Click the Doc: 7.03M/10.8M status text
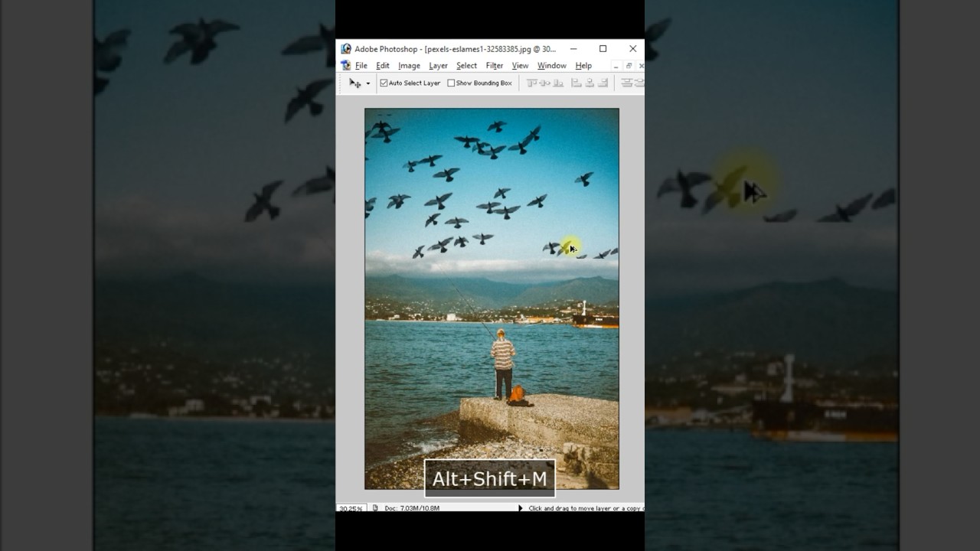Screen dimensions: 980x551 coord(412,508)
